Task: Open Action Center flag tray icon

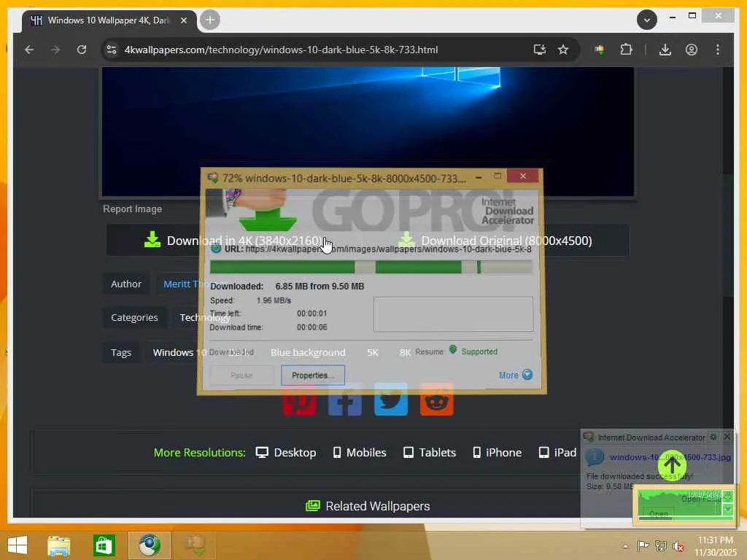Action: click(x=643, y=545)
